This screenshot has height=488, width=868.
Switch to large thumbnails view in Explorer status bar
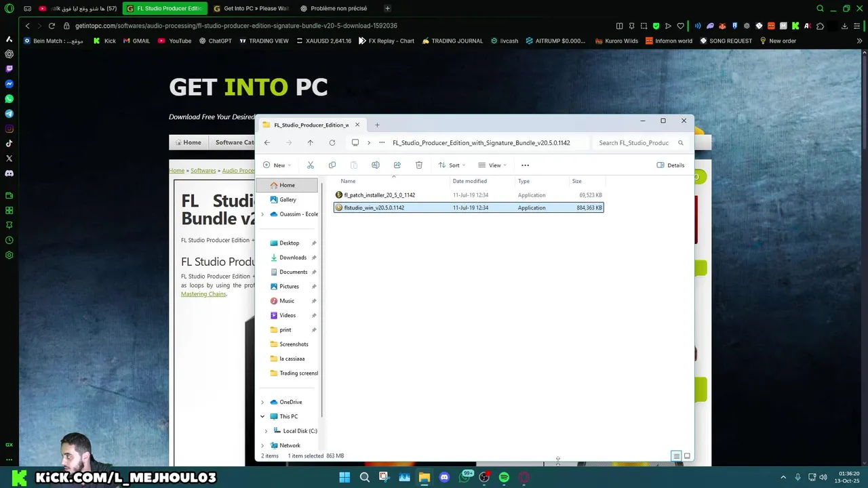(687, 456)
